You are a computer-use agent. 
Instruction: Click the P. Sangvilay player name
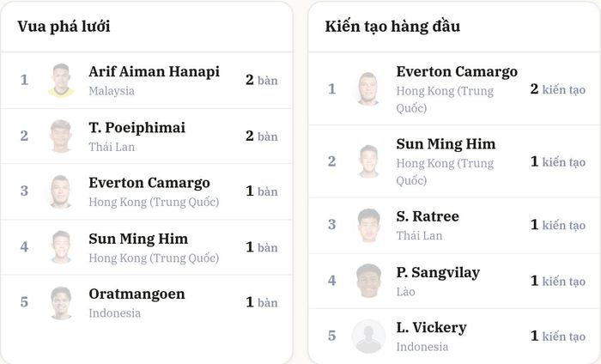click(x=438, y=272)
